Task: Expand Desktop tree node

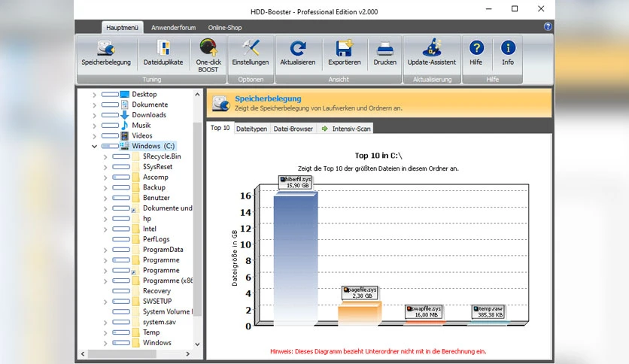Action: tap(94, 95)
